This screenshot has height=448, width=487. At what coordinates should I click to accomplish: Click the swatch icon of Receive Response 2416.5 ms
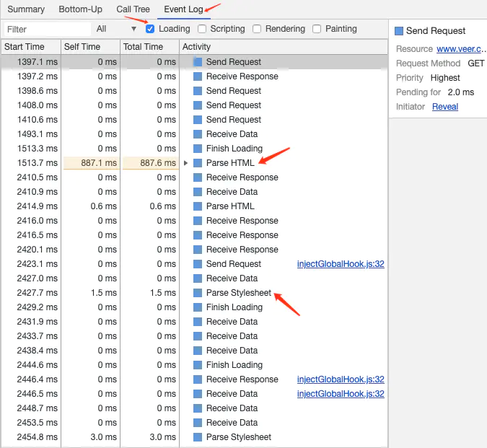[198, 235]
